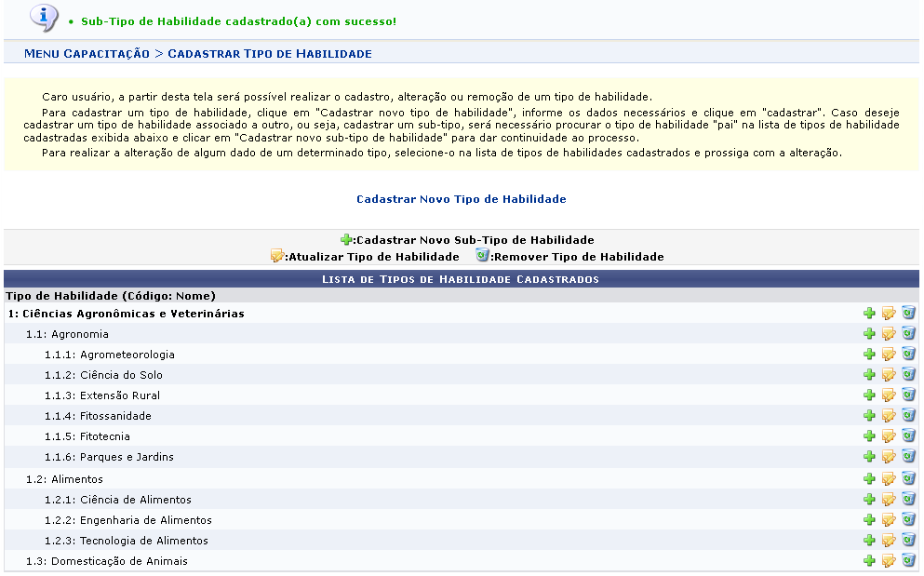
Task: Go to Menu Capacitação breadcrumb
Action: tap(87, 54)
